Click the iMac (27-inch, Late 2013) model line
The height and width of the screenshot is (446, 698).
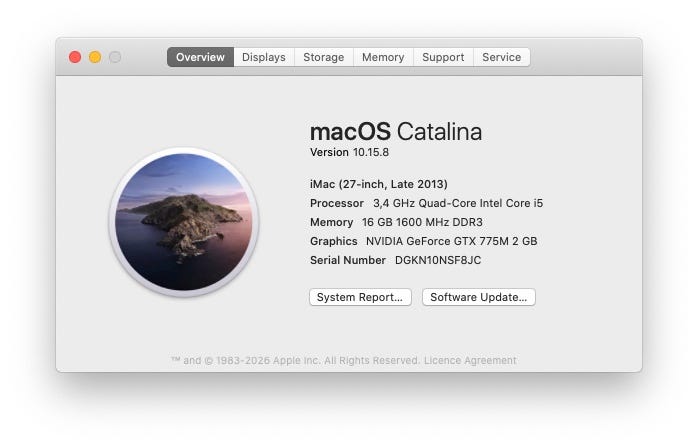click(x=379, y=184)
